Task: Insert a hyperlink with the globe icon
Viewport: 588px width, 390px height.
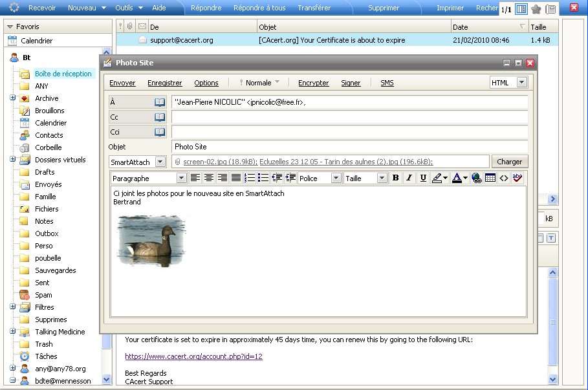Action: coord(477,178)
